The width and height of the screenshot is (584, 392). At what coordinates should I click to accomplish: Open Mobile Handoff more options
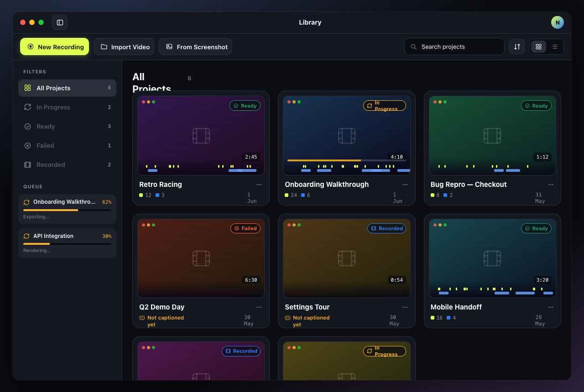click(551, 307)
